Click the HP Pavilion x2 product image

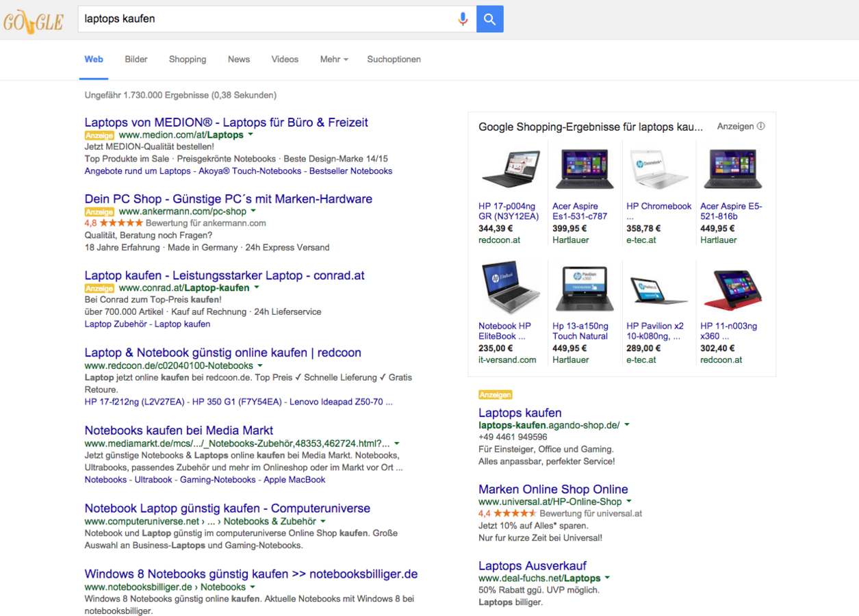(658, 291)
